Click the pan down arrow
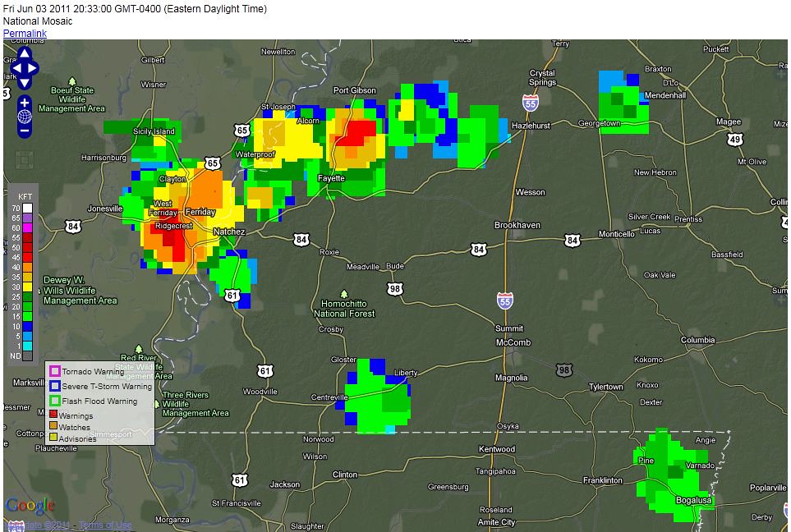The height and width of the screenshot is (532, 791). pyautogui.click(x=24, y=83)
